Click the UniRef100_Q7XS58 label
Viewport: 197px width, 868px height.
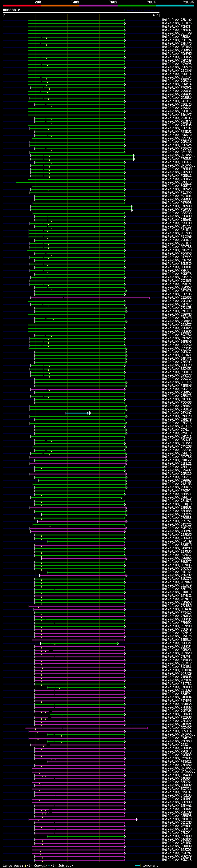(x=177, y=308)
